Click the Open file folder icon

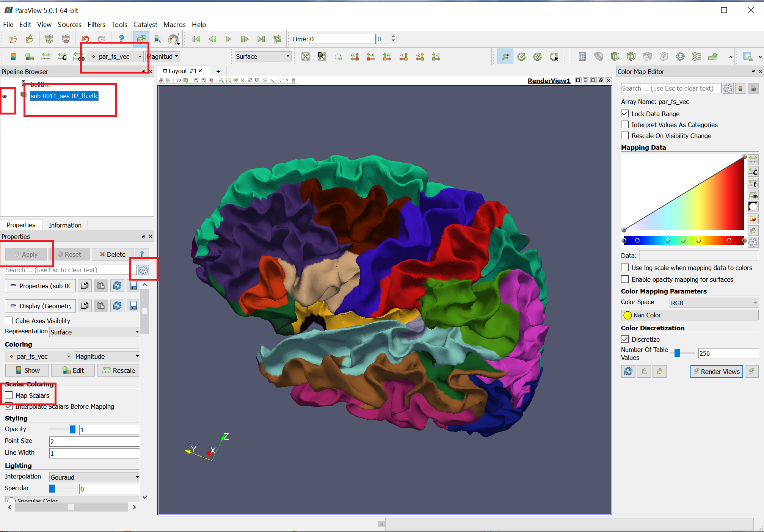pyautogui.click(x=13, y=39)
